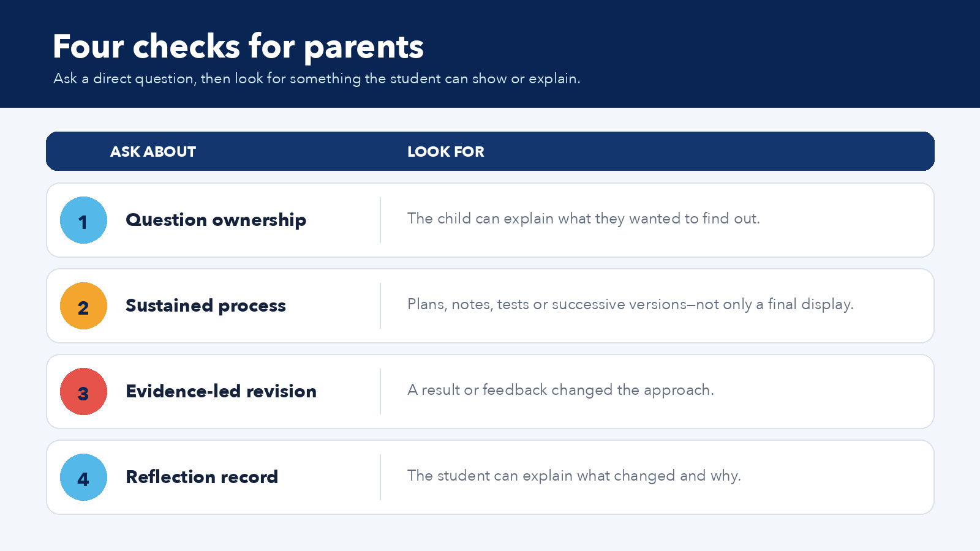Click the Plans, notes, tests description text

tap(630, 304)
